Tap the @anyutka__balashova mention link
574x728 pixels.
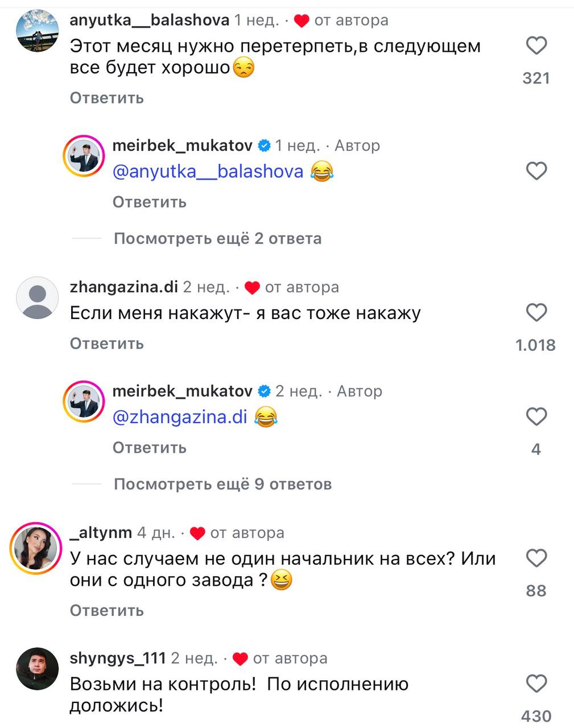click(208, 171)
